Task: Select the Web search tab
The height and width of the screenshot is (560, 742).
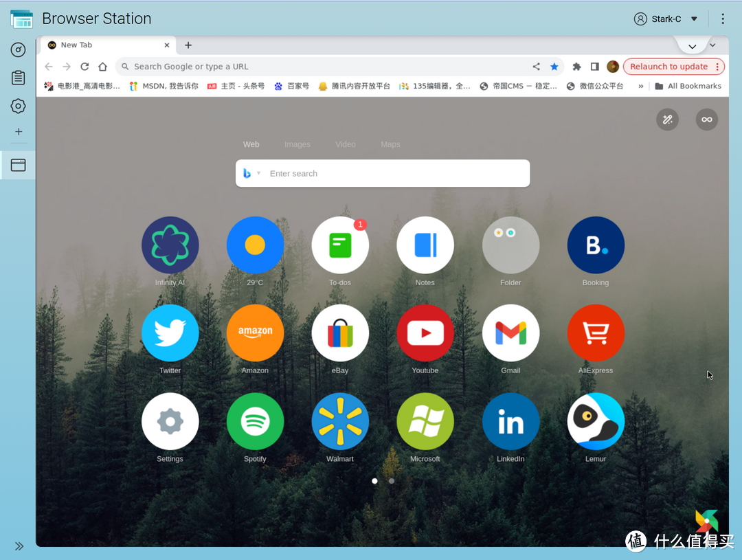Action: click(251, 144)
